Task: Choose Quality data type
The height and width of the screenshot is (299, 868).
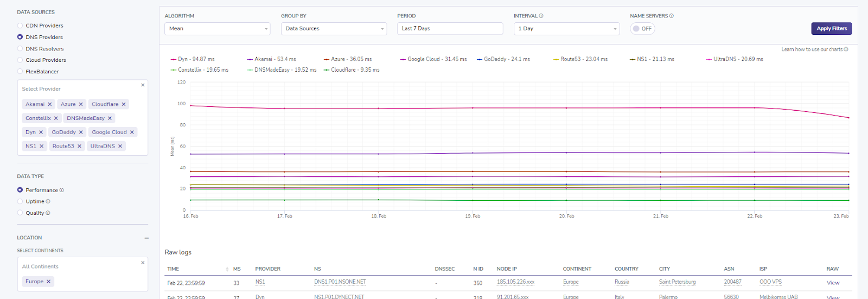Action: [x=20, y=213]
